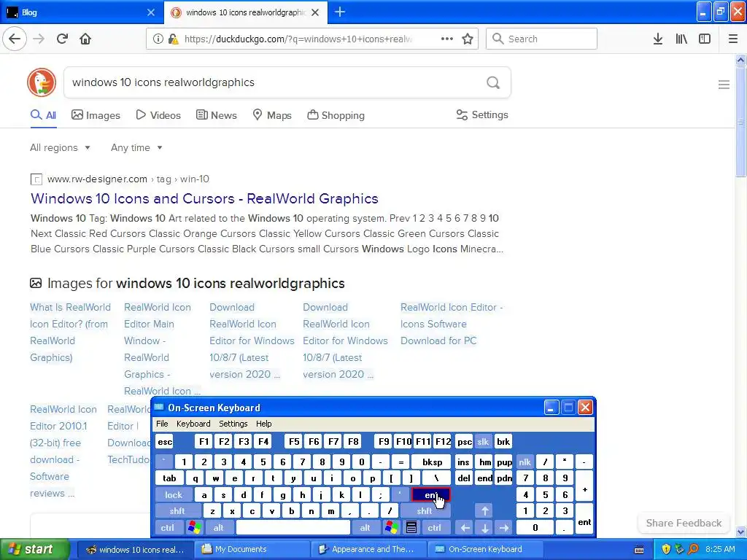747x560 pixels.
Task: Click the down arrow key on keyboard
Action: 484,527
